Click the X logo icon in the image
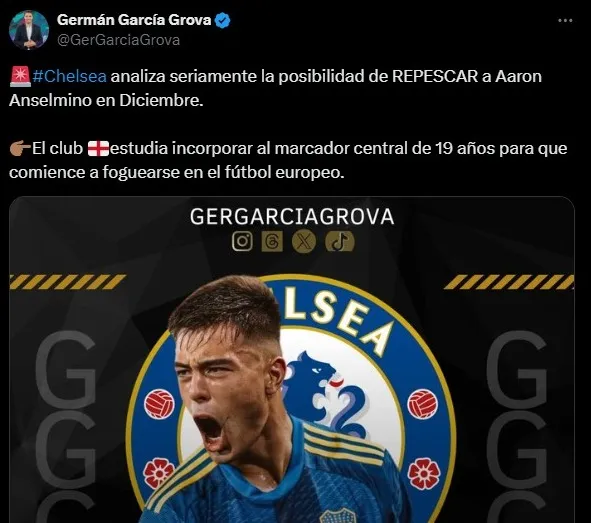Viewport: 591px width, 523px height. (304, 242)
